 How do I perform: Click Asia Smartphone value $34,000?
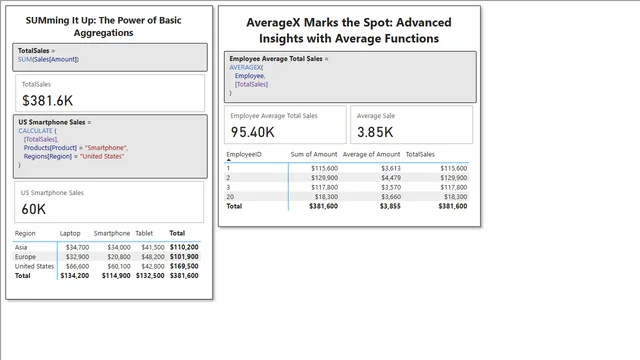point(119,247)
